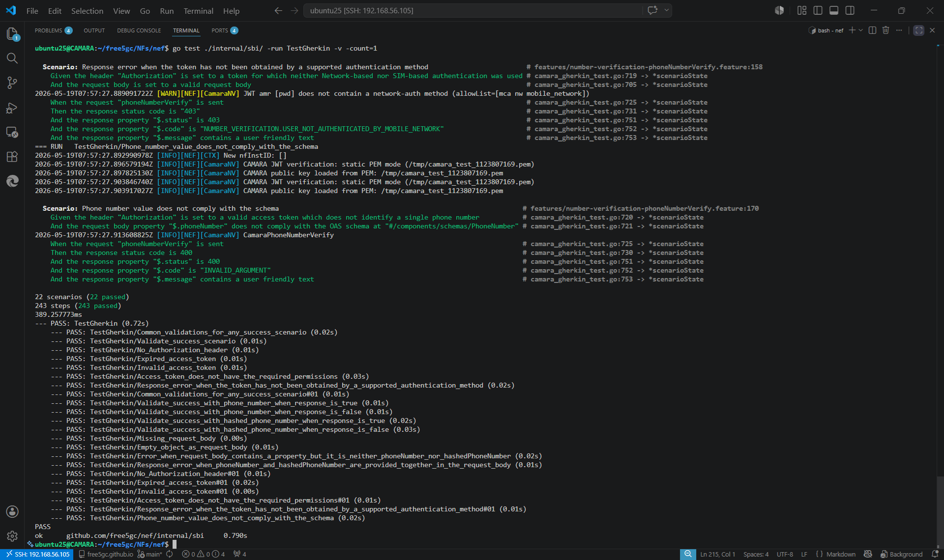
Task: Click the command center search box ubuntu25
Action: click(472, 10)
